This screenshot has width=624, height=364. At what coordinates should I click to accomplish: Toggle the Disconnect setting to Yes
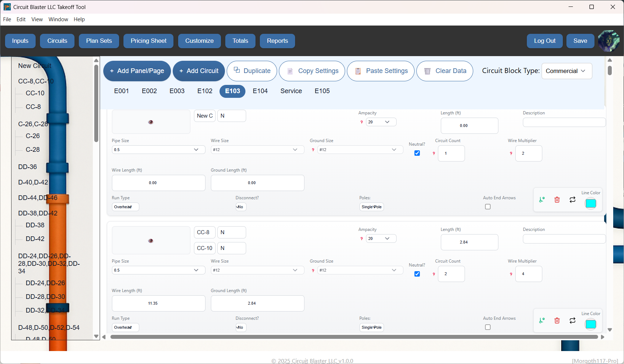240,207
